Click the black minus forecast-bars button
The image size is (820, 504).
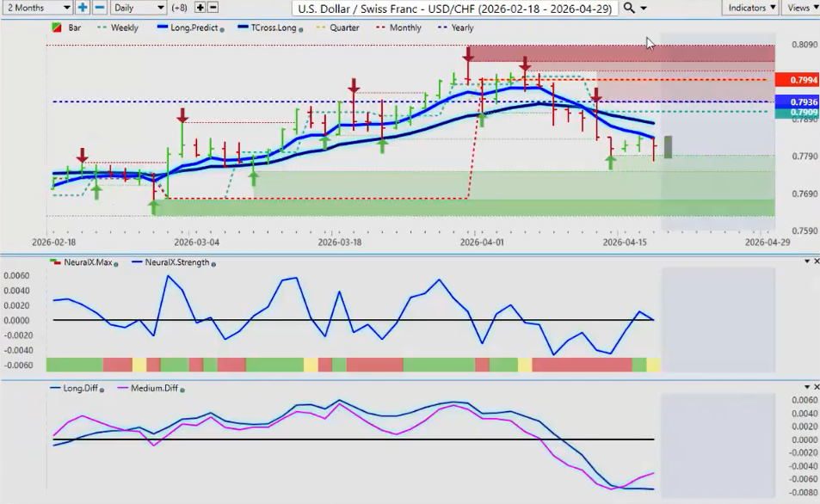pyautogui.click(x=213, y=8)
